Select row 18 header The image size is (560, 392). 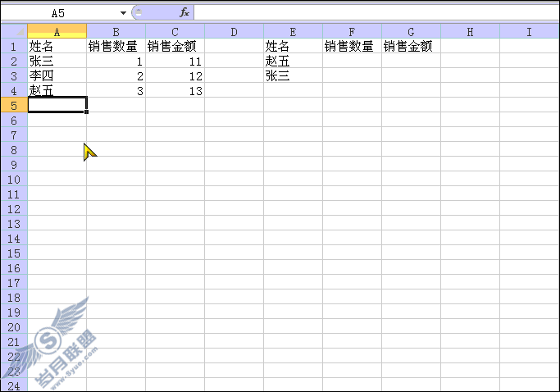(14, 298)
